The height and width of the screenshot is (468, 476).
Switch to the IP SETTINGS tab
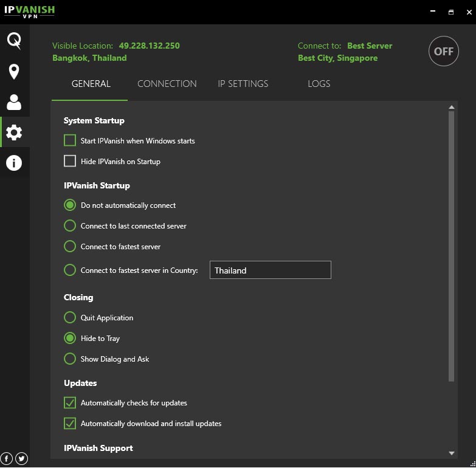243,84
